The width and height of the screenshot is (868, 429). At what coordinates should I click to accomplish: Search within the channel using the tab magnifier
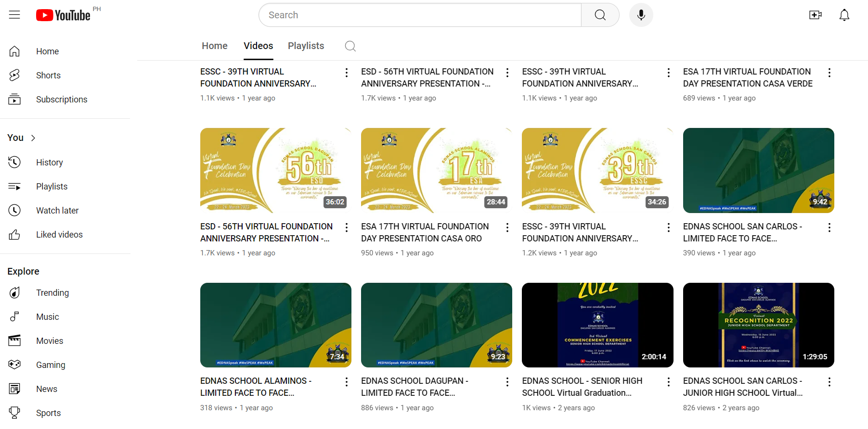[350, 46]
